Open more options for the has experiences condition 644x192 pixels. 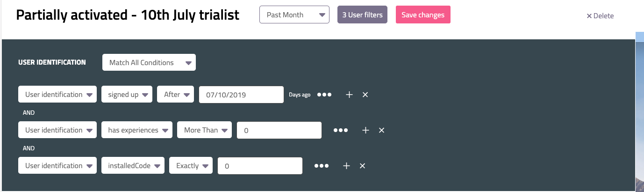[341, 130]
